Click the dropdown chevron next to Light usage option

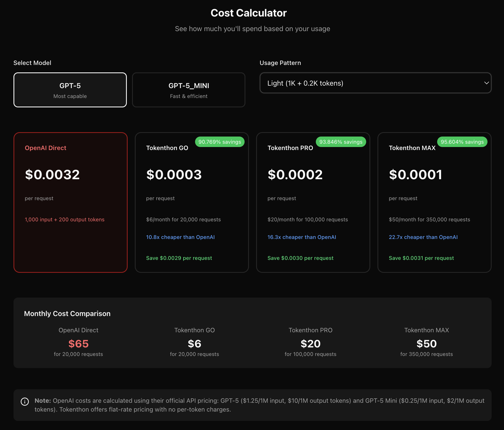(486, 83)
